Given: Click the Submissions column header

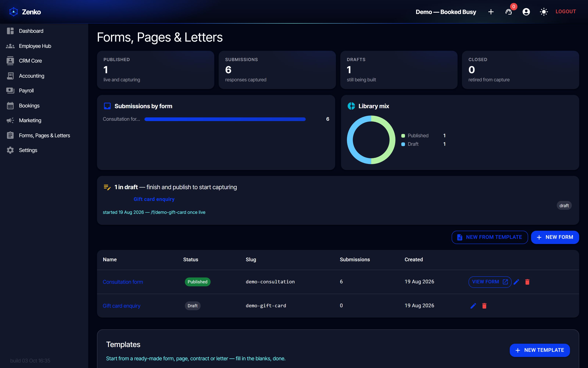Looking at the screenshot, I should (x=355, y=259).
